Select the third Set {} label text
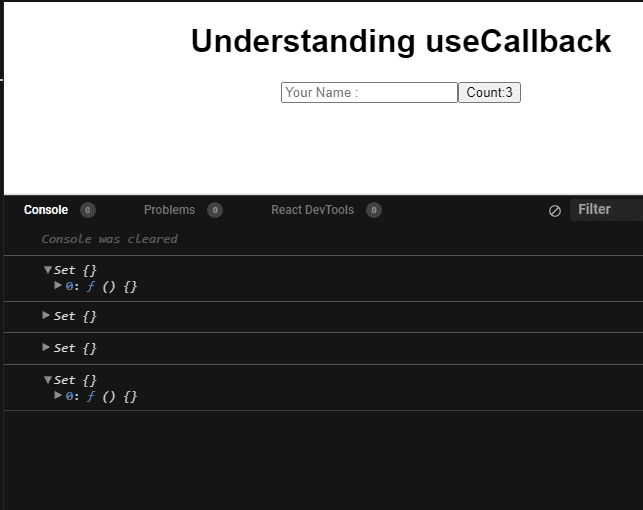 (x=75, y=348)
